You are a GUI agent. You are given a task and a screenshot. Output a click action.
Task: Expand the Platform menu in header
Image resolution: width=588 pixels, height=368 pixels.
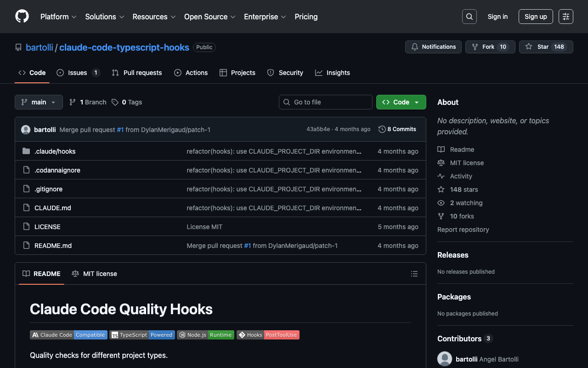[58, 17]
